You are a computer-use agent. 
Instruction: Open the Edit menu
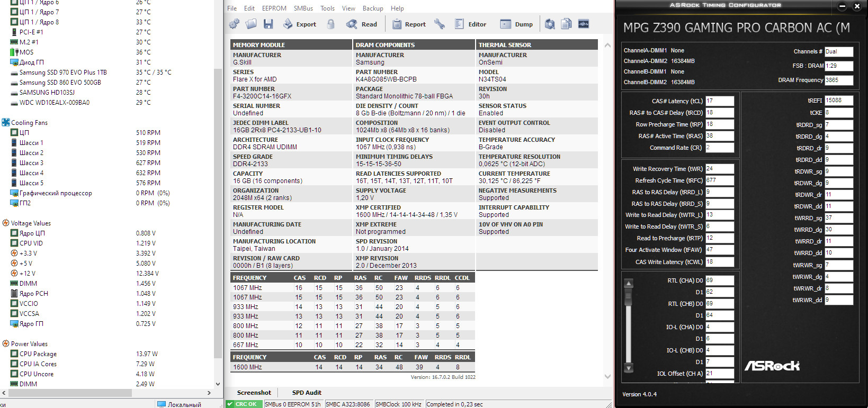pyautogui.click(x=249, y=8)
